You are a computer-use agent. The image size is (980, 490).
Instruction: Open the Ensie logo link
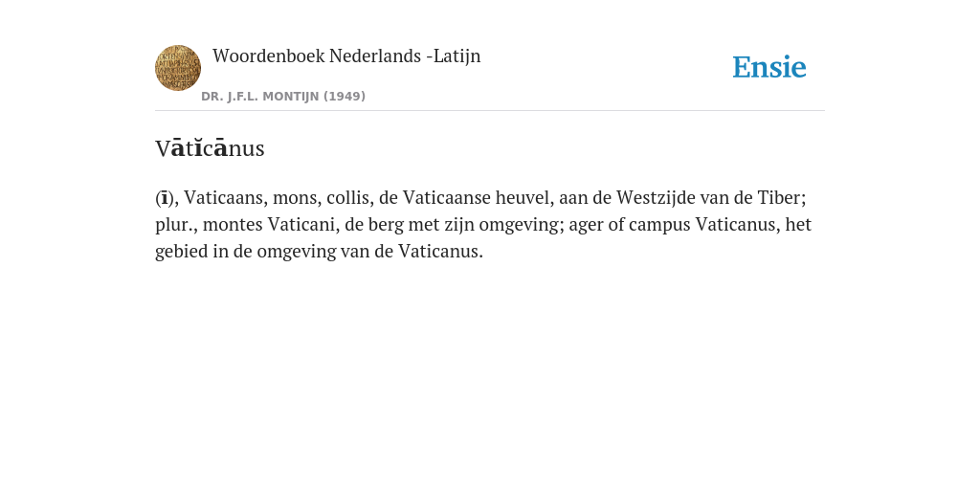point(769,67)
